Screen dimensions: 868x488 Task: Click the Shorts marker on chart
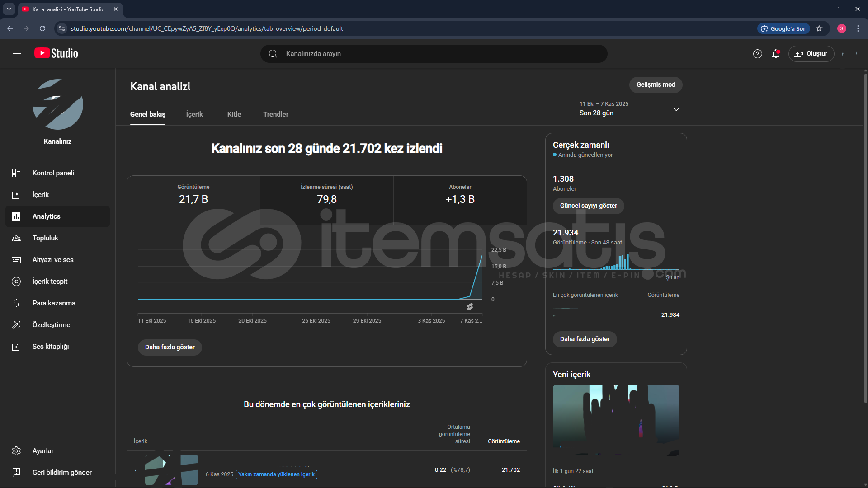click(x=470, y=307)
